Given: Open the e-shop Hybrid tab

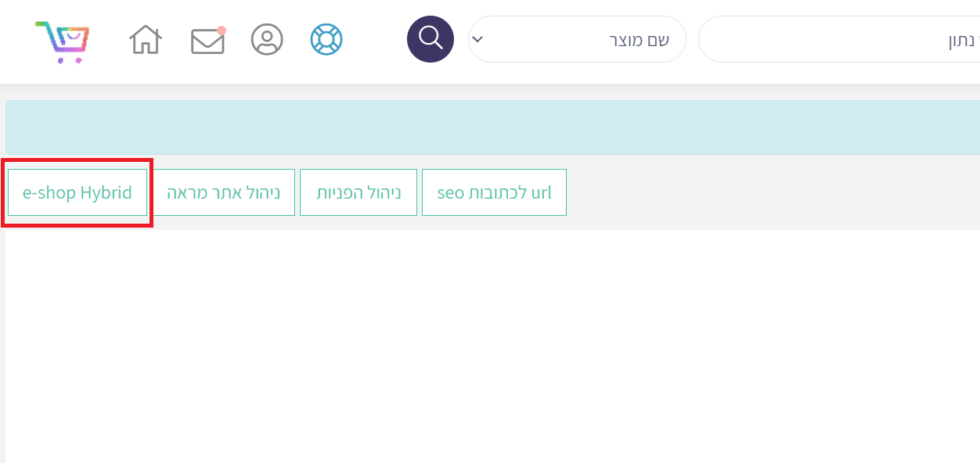Looking at the screenshot, I should 77,192.
